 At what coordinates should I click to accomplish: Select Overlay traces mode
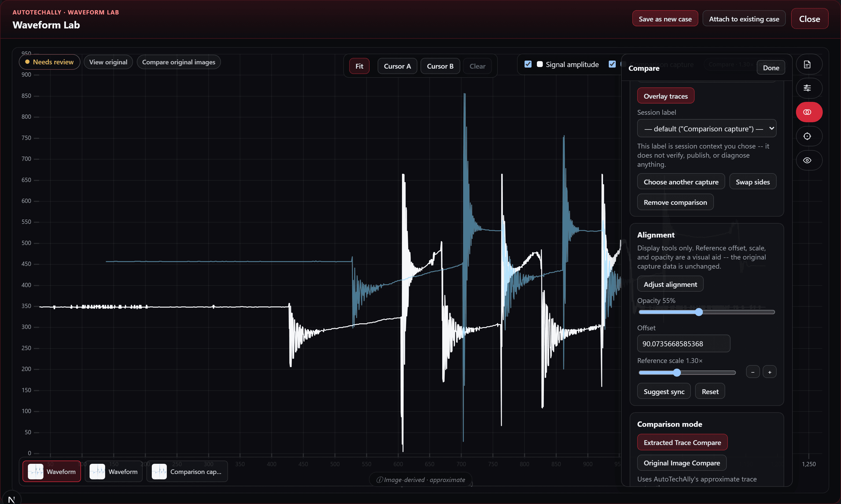coord(665,96)
